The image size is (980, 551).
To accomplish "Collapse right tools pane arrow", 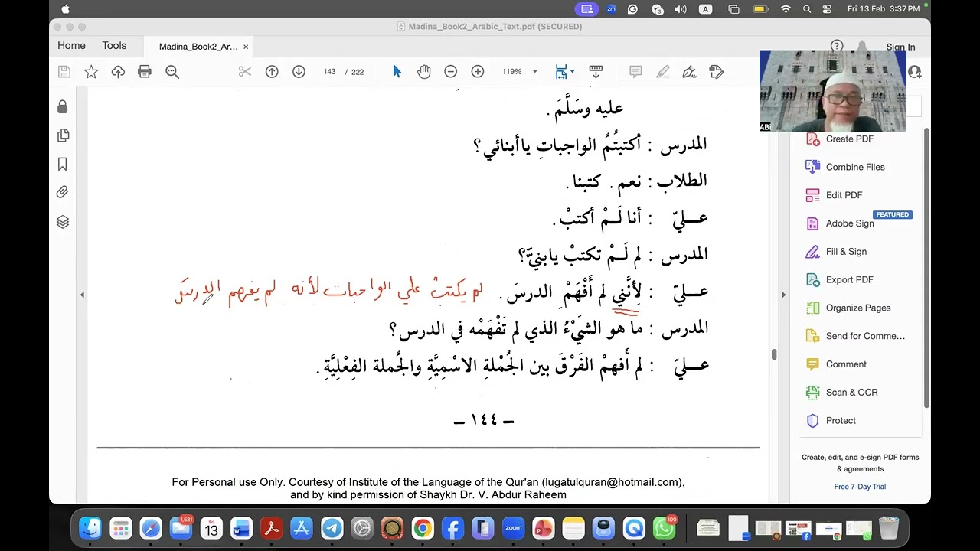I will (x=783, y=295).
